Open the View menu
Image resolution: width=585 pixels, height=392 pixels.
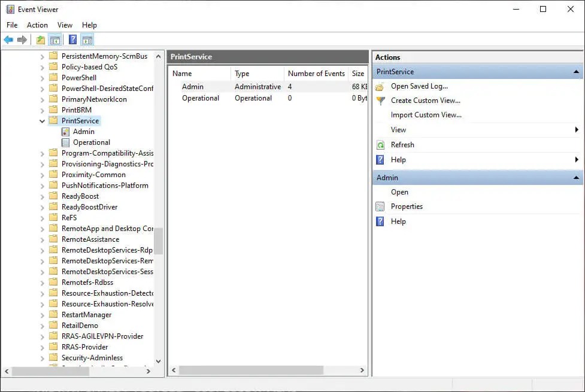coord(65,25)
